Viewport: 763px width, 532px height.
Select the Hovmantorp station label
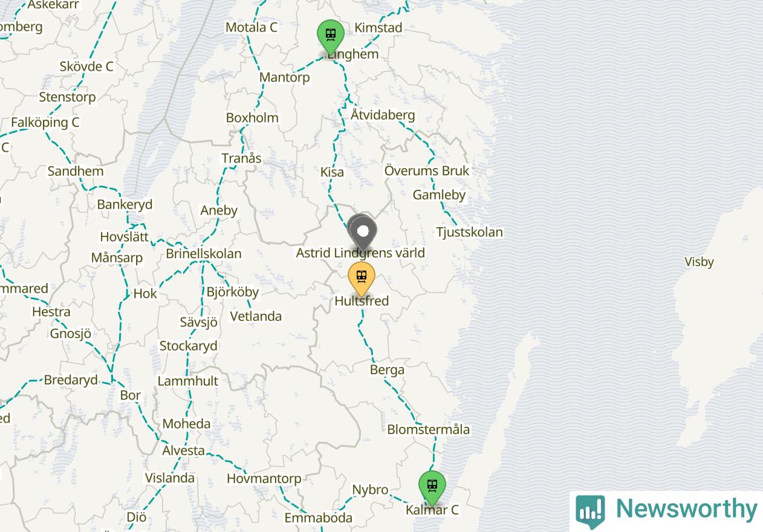click(x=264, y=479)
